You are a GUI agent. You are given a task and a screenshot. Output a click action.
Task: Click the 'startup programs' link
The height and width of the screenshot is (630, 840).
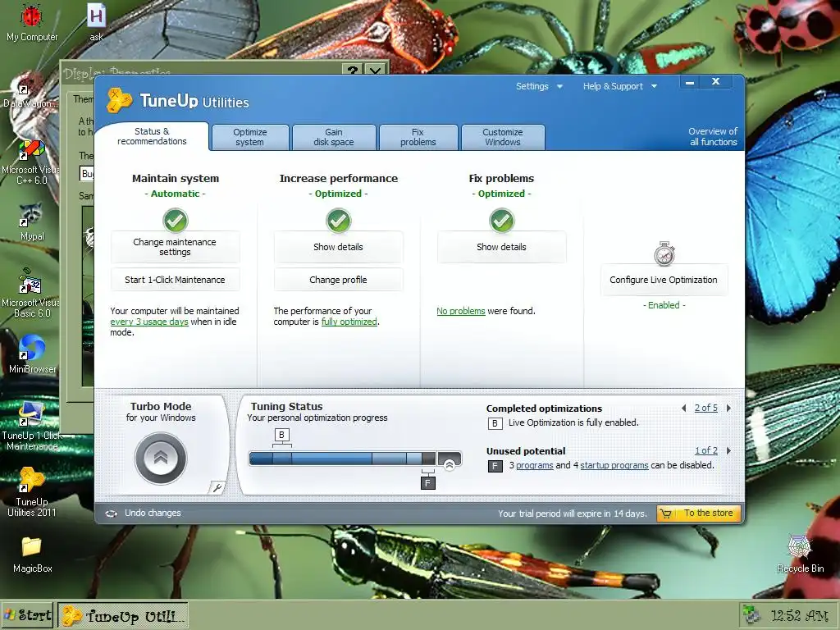pyautogui.click(x=614, y=466)
